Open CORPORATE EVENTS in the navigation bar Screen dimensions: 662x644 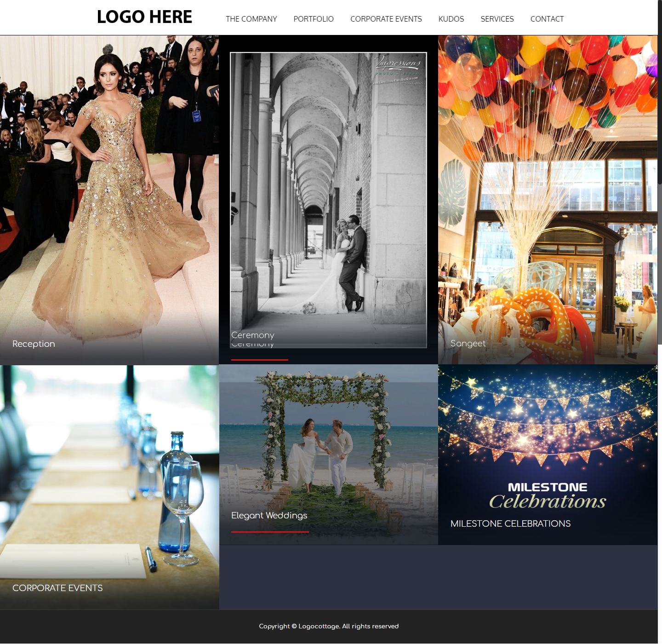[386, 19]
